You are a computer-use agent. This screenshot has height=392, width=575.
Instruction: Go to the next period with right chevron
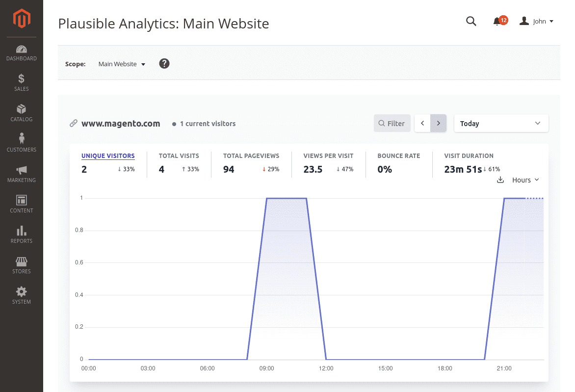tap(438, 123)
